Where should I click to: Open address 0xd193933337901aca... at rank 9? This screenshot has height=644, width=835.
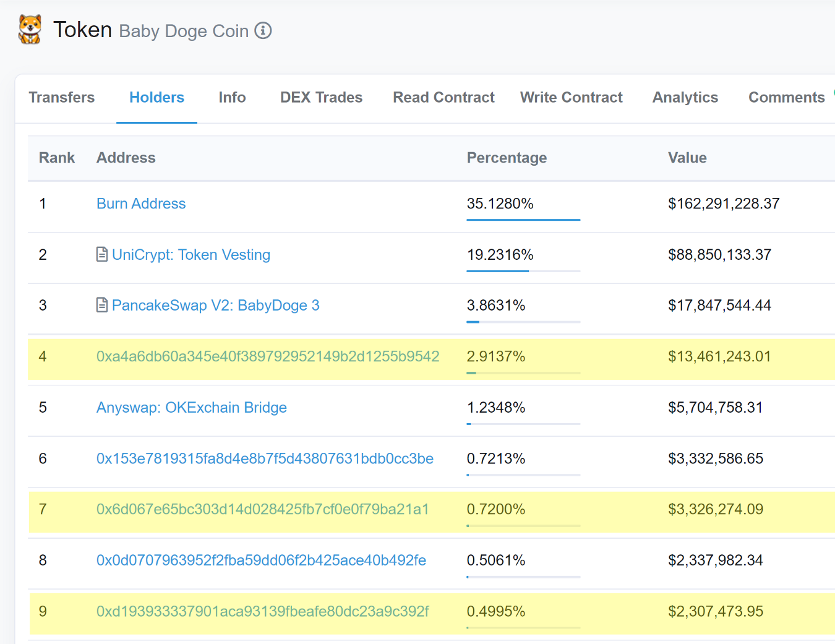coord(263,611)
